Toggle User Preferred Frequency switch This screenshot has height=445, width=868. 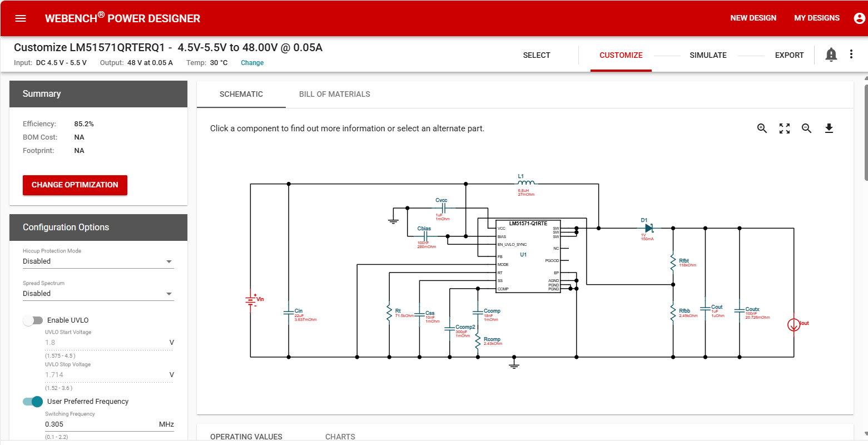click(x=33, y=402)
